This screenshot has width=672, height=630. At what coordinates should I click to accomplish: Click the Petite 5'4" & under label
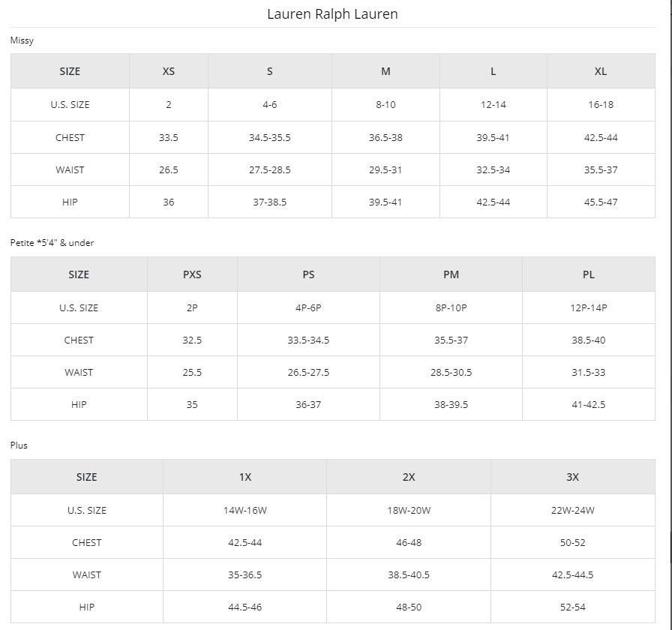[x=52, y=243]
